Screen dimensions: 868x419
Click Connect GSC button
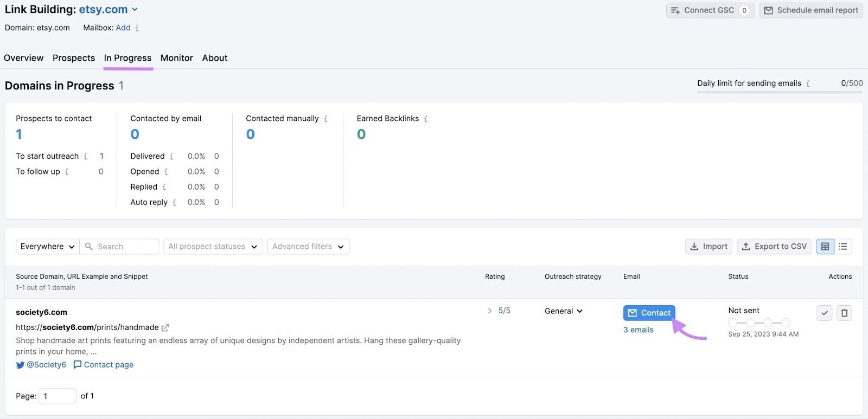710,10
